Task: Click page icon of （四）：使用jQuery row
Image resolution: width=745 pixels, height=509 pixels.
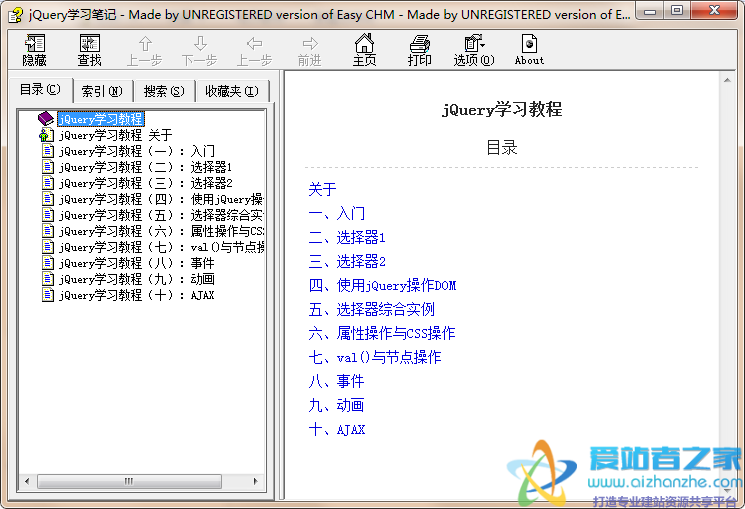Action: pos(48,199)
